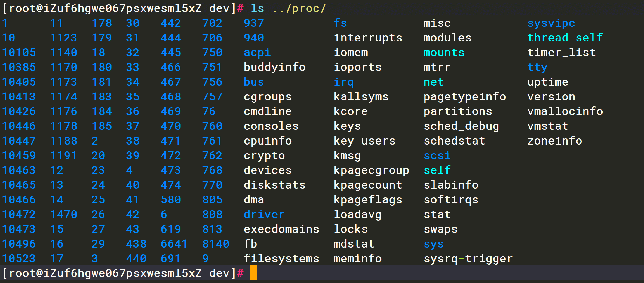The width and height of the screenshot is (644, 283).
Task: Select the blue 'irq' directory
Action: pyautogui.click(x=344, y=82)
